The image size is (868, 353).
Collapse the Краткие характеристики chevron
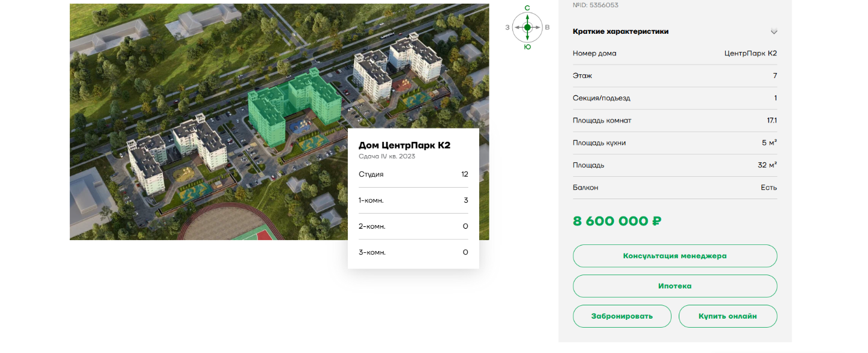[x=774, y=32]
